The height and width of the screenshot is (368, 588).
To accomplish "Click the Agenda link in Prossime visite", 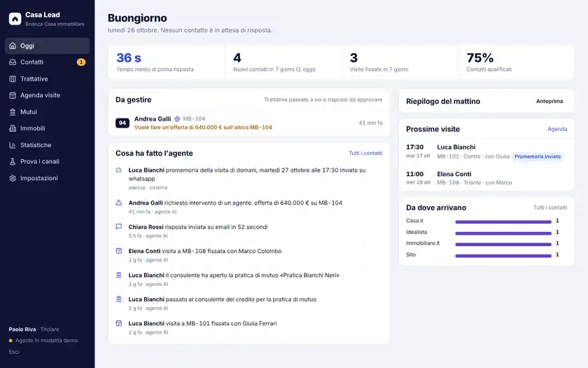I will (x=557, y=129).
